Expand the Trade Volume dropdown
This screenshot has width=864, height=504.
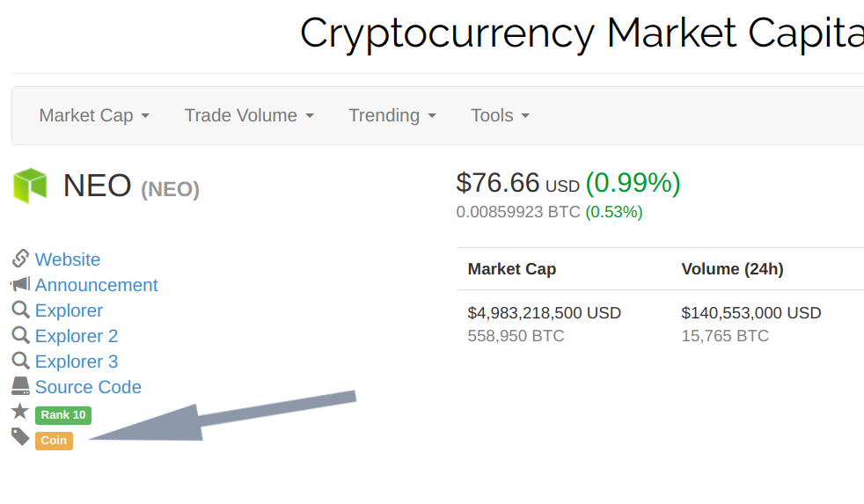[249, 115]
